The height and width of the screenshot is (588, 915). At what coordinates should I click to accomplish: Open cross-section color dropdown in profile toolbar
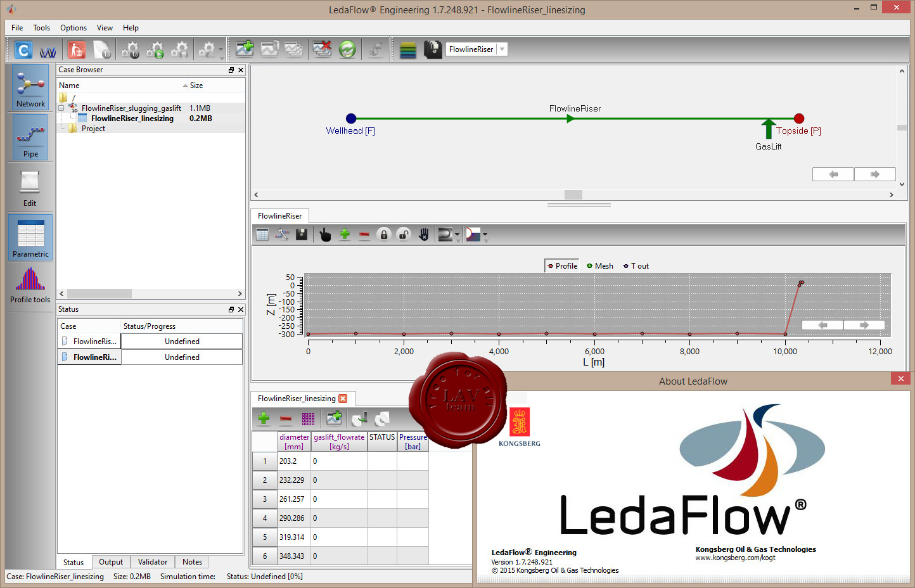(x=485, y=235)
